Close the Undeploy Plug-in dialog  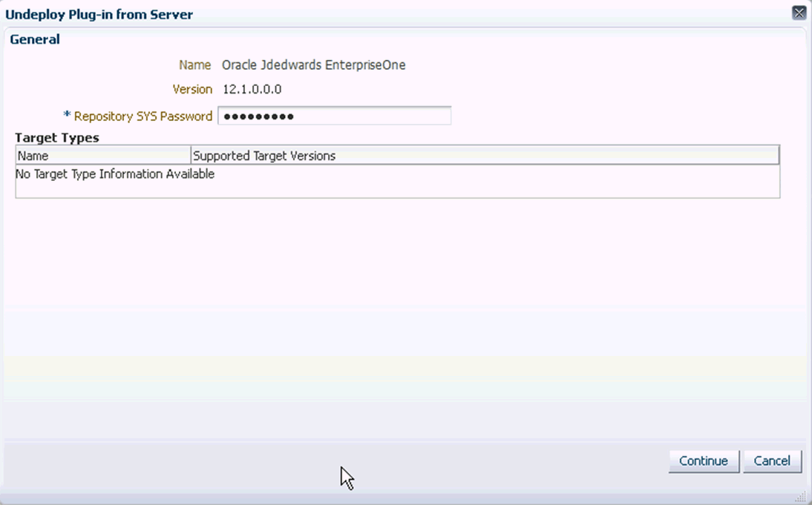[x=799, y=13]
